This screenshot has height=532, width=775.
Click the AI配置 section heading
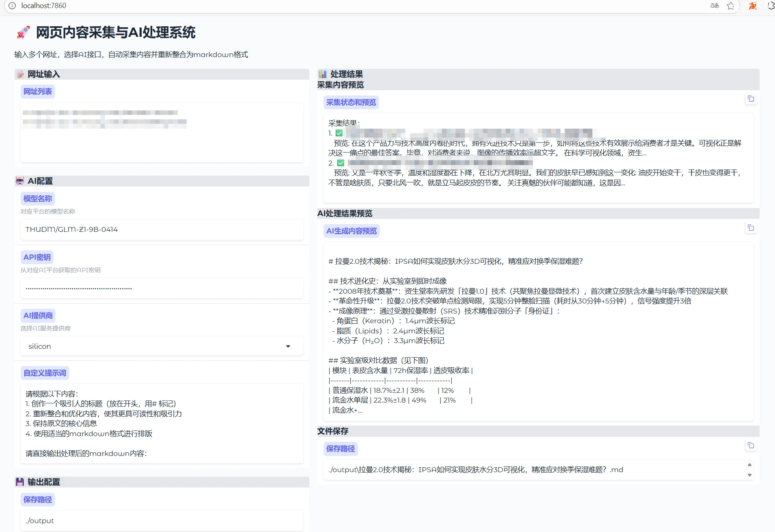tap(40, 181)
